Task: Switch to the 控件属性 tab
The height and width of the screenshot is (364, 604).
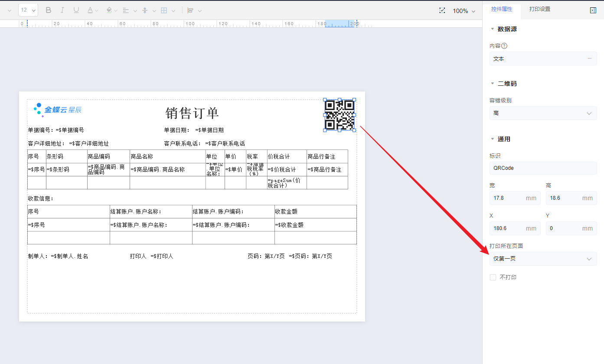Action: (x=501, y=9)
